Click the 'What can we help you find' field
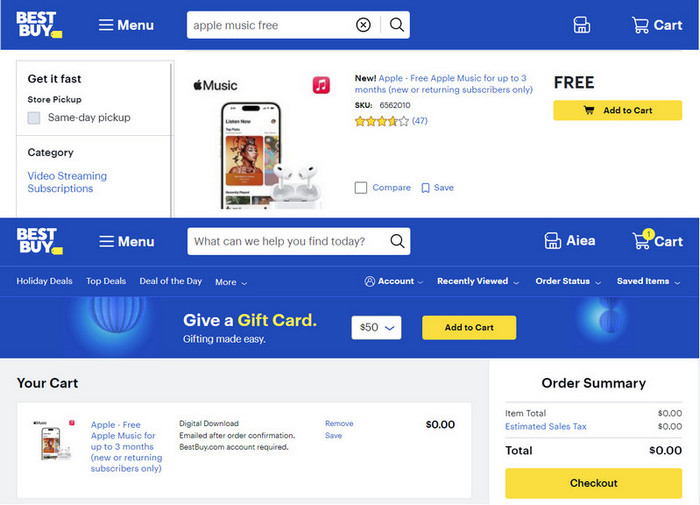 (288, 241)
